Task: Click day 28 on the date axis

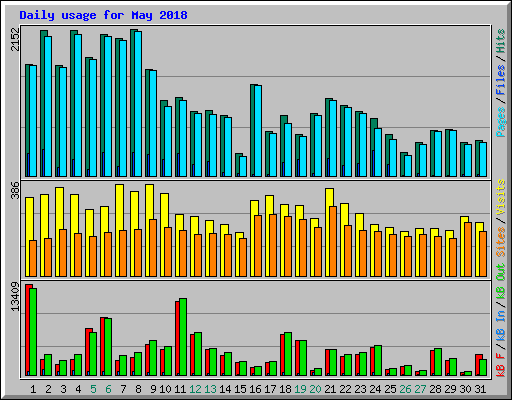Action: click(435, 389)
